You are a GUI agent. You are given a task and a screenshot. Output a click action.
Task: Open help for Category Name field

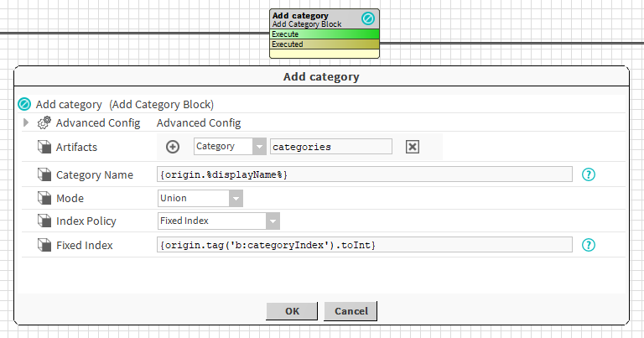[589, 174]
